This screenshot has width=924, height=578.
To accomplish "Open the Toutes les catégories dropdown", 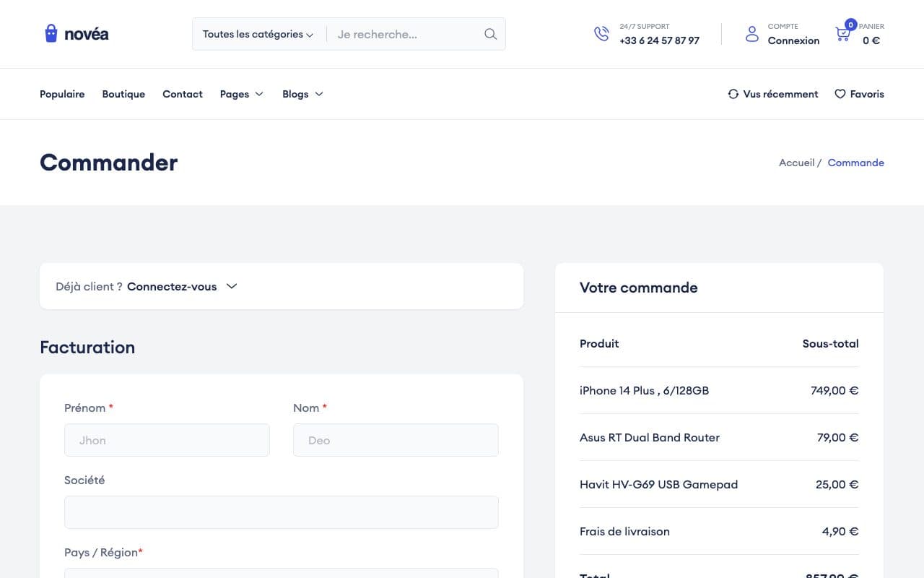I will point(258,34).
